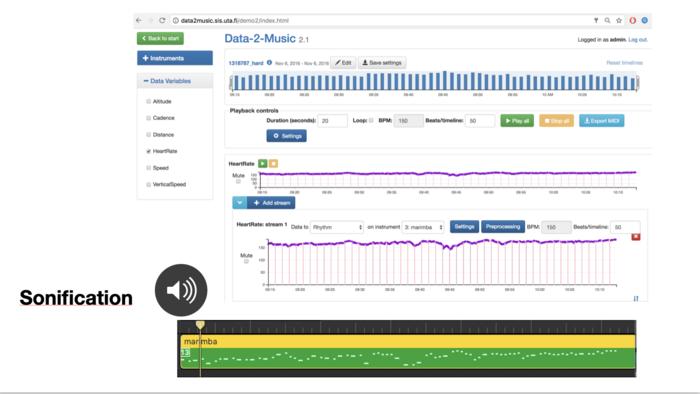Click the Export MIDI button
The image size is (700, 394).
coord(601,121)
